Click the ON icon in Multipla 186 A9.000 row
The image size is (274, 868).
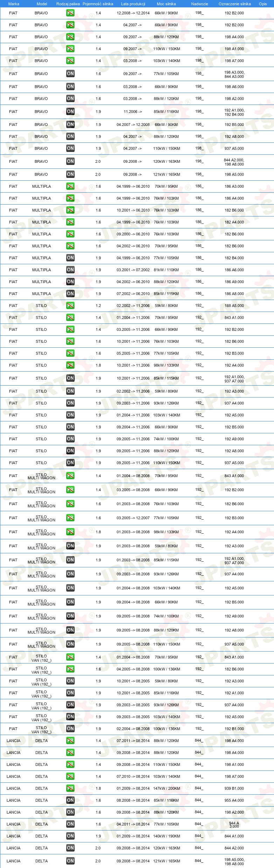pyautogui.click(x=70, y=282)
